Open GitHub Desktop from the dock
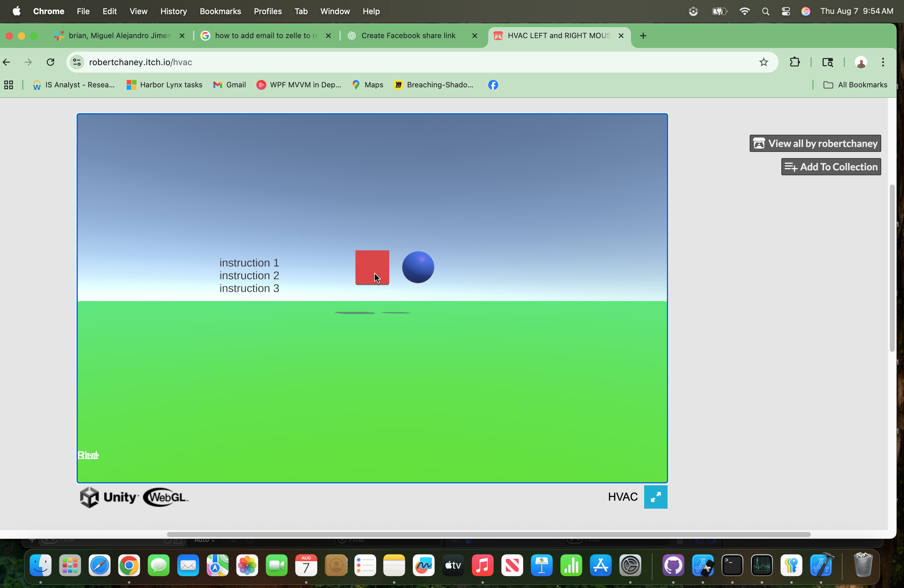Image resolution: width=904 pixels, height=588 pixels. point(673,565)
